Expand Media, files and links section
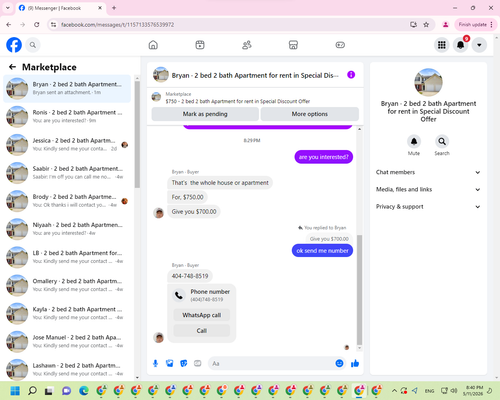This screenshot has height=400, width=500. (x=428, y=189)
